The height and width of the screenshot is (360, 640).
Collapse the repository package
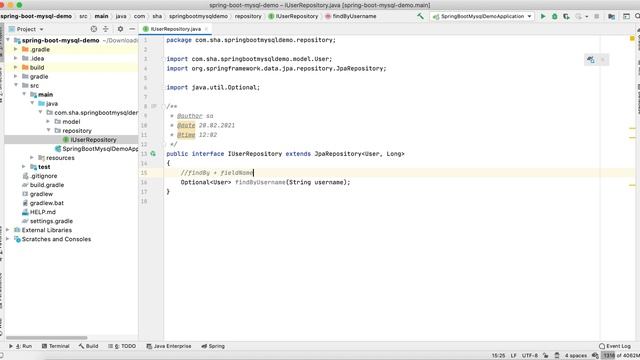click(49, 131)
